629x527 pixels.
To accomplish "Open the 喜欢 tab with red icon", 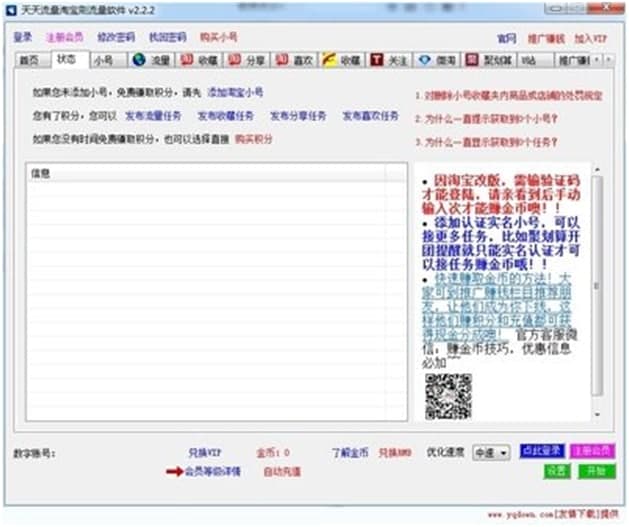I will pyautogui.click(x=294, y=60).
